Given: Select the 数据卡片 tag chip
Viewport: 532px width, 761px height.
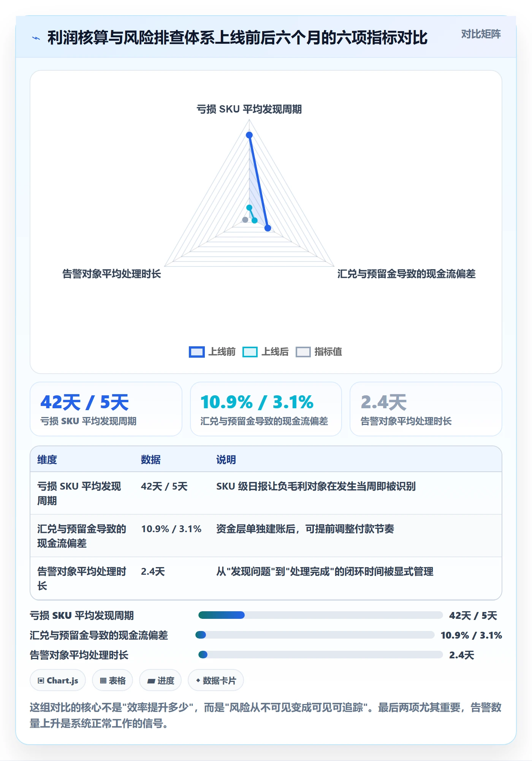Looking at the screenshot, I should (216, 680).
